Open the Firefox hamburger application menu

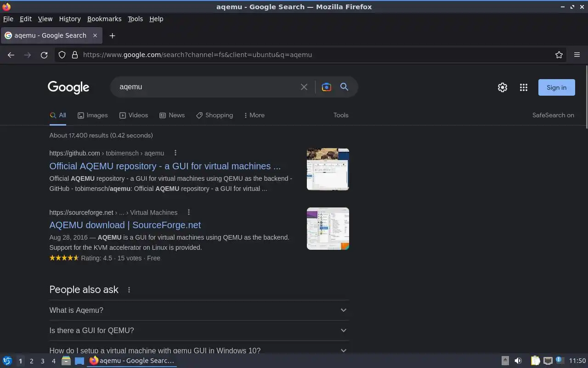(577, 55)
